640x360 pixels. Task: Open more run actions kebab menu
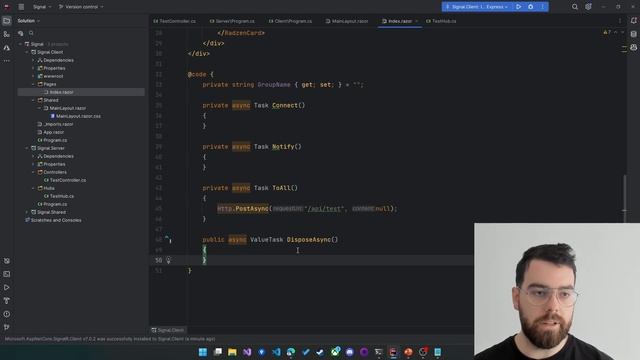pos(542,7)
